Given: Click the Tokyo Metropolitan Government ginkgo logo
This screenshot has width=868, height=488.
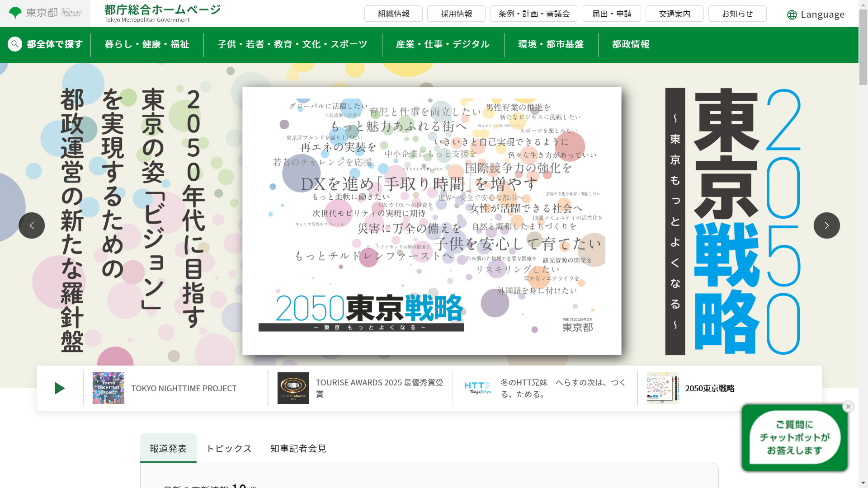Looking at the screenshot, I should (15, 13).
